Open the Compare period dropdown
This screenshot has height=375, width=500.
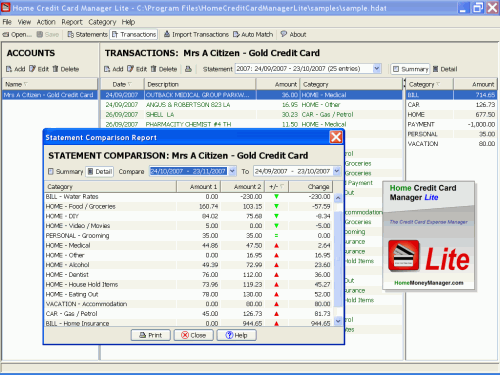pyautogui.click(x=232, y=171)
